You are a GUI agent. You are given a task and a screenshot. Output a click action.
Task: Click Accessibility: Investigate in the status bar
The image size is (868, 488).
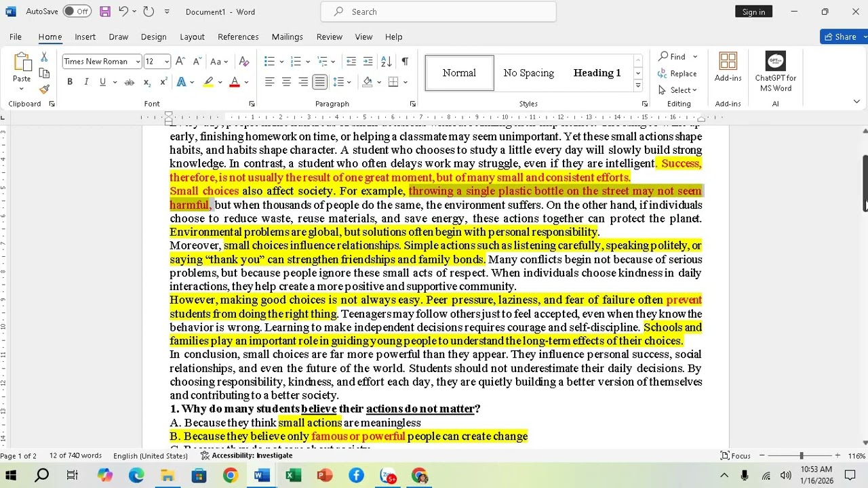pyautogui.click(x=246, y=455)
